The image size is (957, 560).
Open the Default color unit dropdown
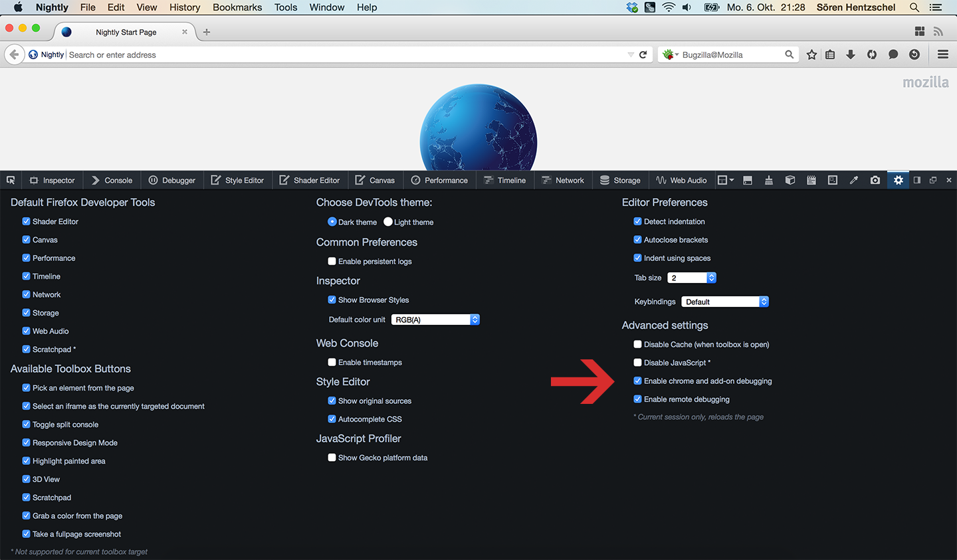pos(435,320)
